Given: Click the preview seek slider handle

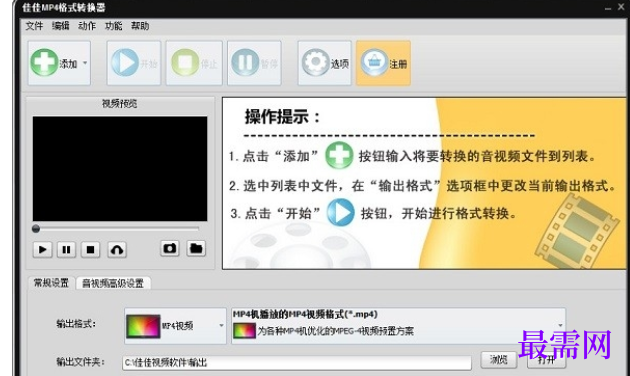Looking at the screenshot, I should tap(36, 229).
